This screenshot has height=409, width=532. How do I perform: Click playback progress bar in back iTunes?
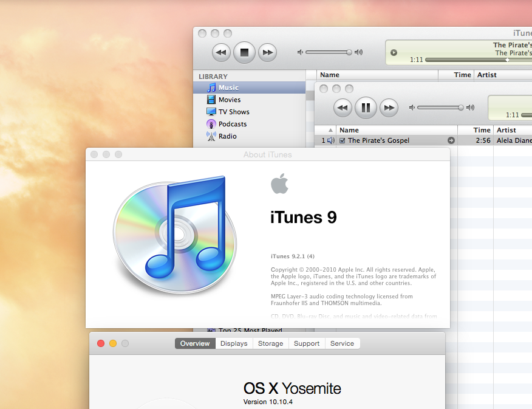pyautogui.click(x=479, y=60)
